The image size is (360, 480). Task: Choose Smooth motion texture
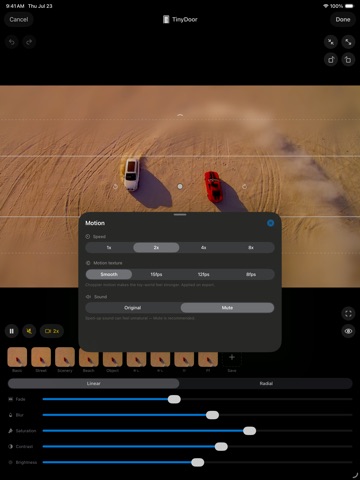[x=109, y=274]
